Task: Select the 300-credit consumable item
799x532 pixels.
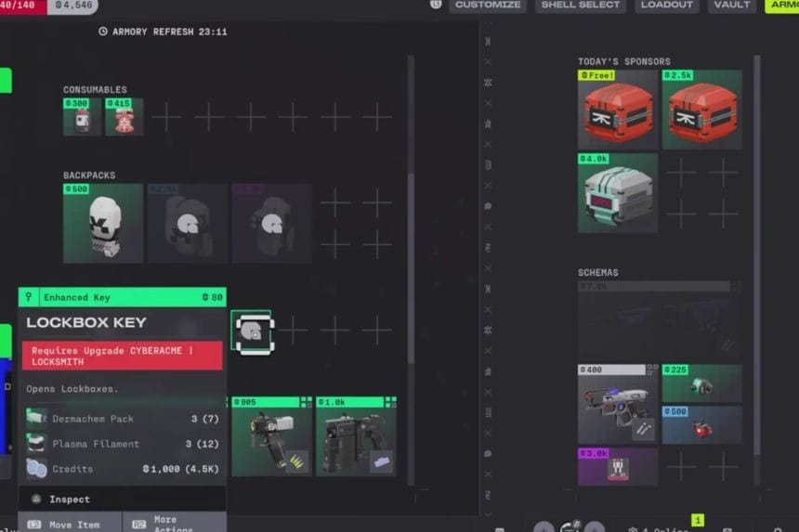Action: coord(82,118)
